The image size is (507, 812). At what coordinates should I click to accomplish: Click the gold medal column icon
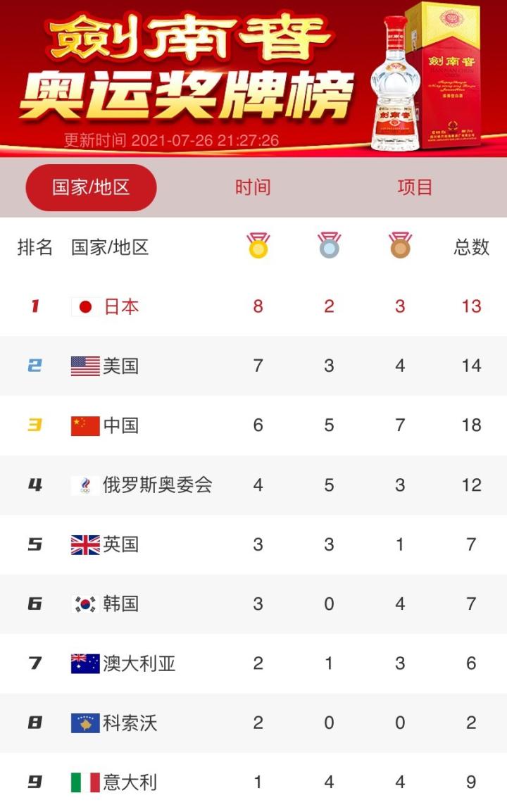point(258,246)
